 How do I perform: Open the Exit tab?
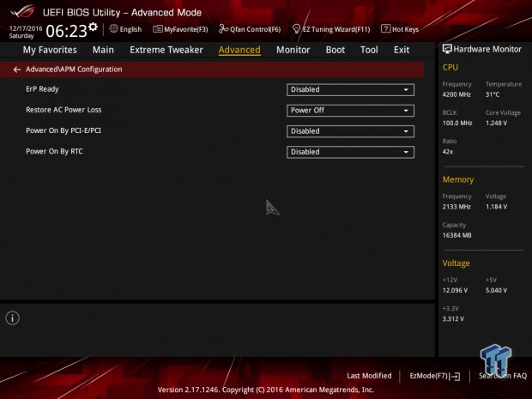(402, 50)
